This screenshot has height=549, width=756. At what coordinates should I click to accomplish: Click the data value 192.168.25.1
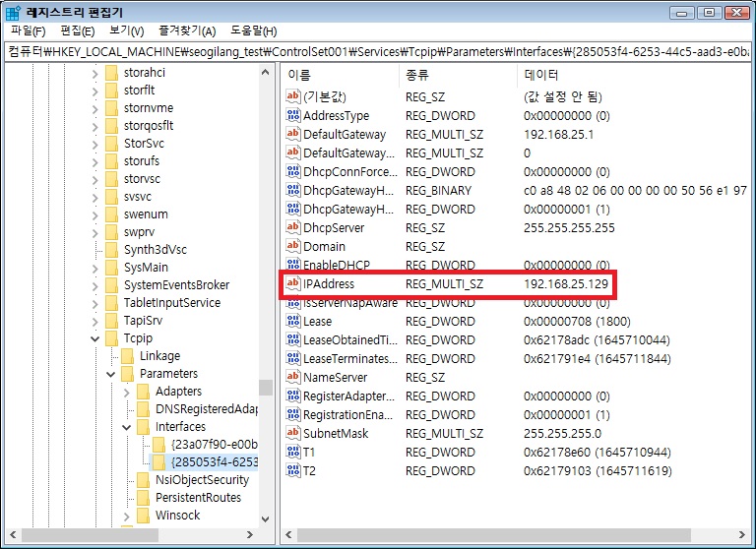coord(559,134)
